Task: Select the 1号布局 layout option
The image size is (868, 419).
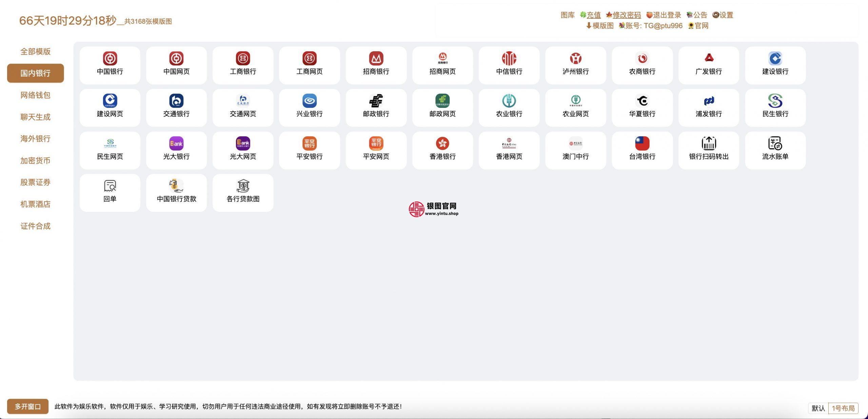Action: click(843, 408)
